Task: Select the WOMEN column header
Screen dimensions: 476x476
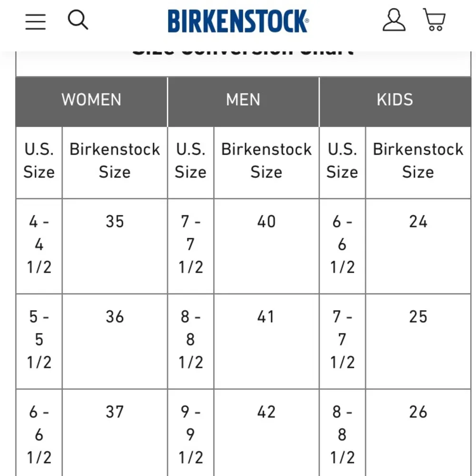Action: tap(91, 100)
